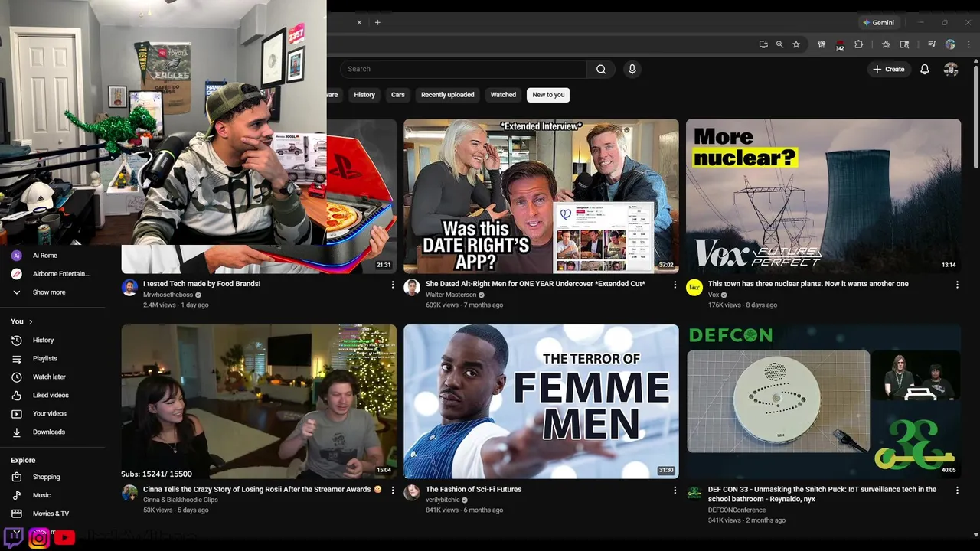
Task: Start voice search with the microphone
Action: [632, 69]
